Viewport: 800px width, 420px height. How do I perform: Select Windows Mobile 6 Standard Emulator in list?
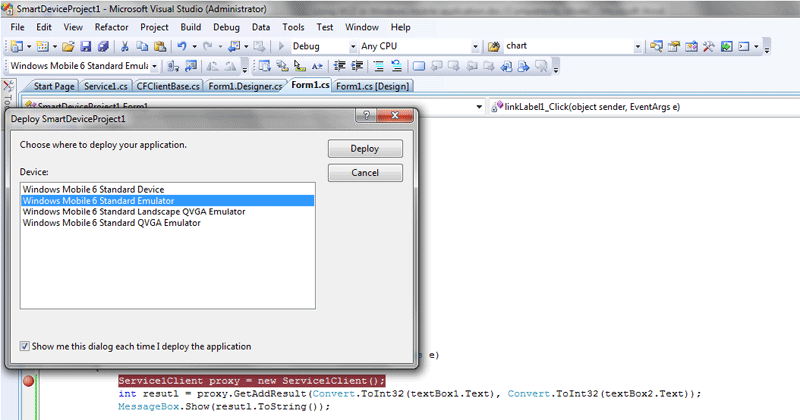(167, 201)
